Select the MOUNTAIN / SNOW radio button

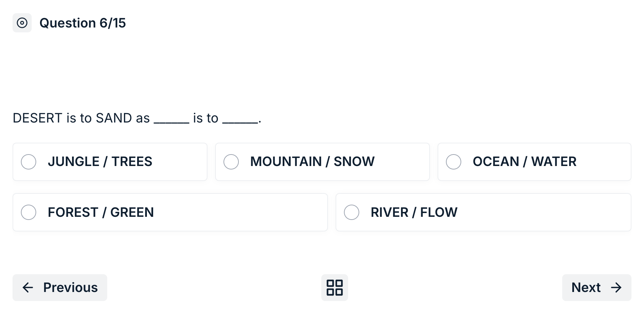coord(231,161)
